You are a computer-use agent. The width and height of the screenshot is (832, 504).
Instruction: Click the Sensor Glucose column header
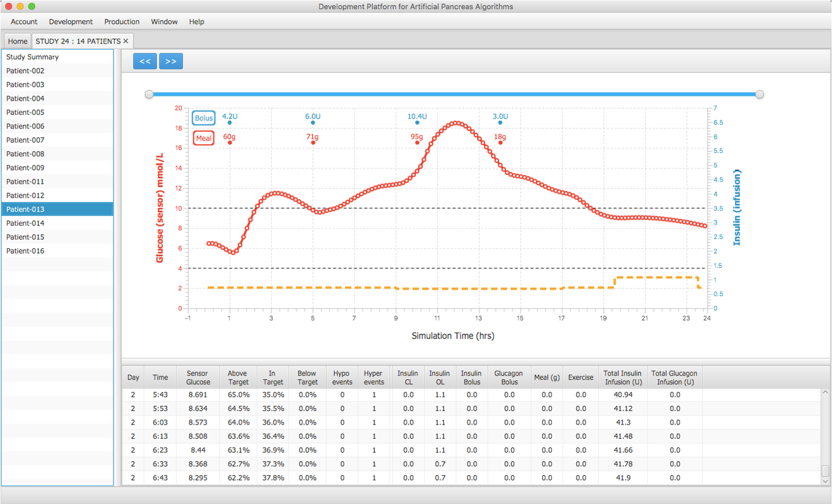[198, 378]
